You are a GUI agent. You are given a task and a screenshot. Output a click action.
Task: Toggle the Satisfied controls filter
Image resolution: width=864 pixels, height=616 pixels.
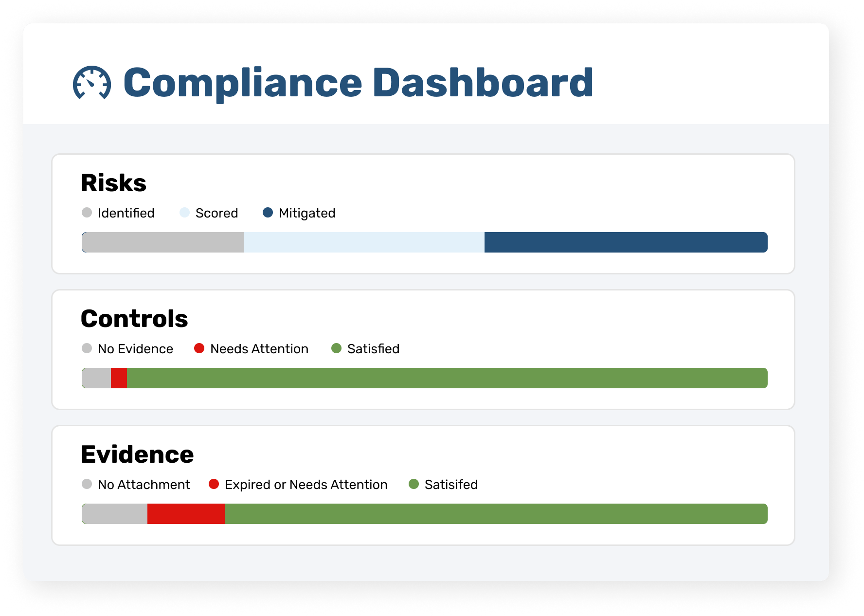(373, 348)
